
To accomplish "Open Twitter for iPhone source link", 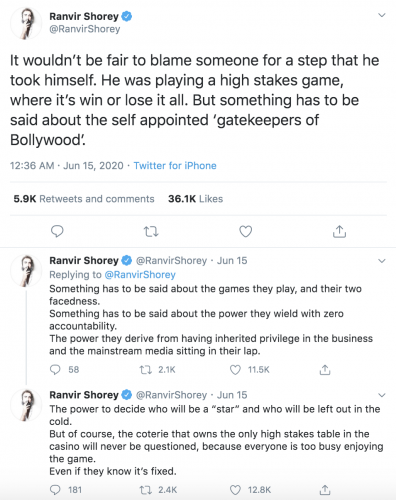I will tap(175, 166).
